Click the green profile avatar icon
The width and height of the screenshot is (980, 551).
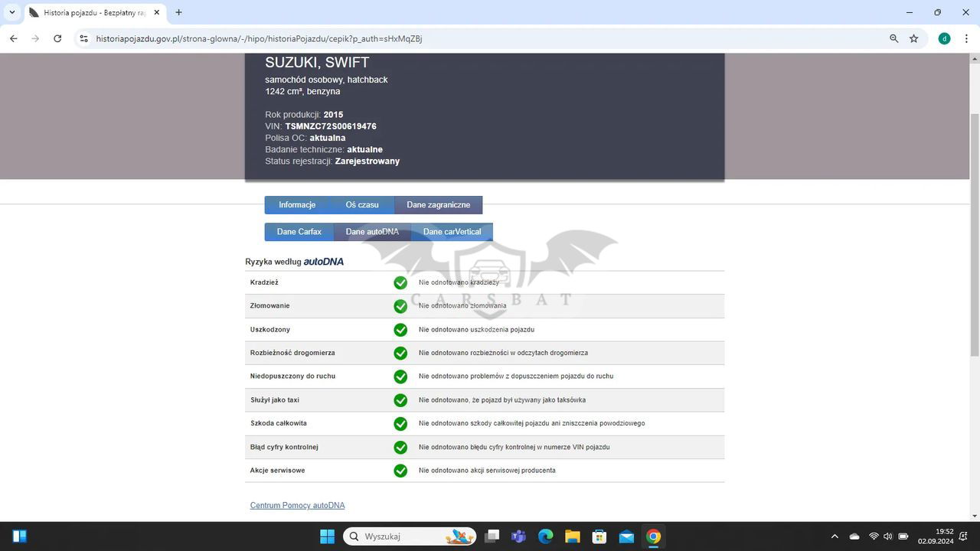[944, 38]
